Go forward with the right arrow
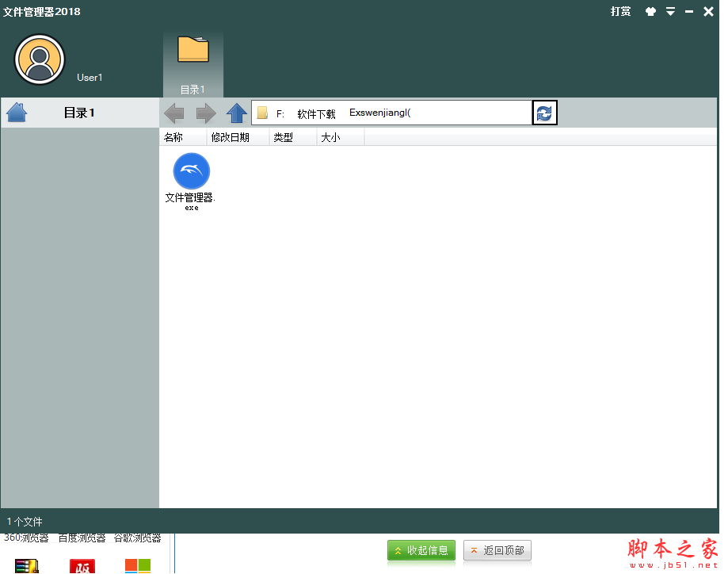The height and width of the screenshot is (574, 728). (206, 113)
